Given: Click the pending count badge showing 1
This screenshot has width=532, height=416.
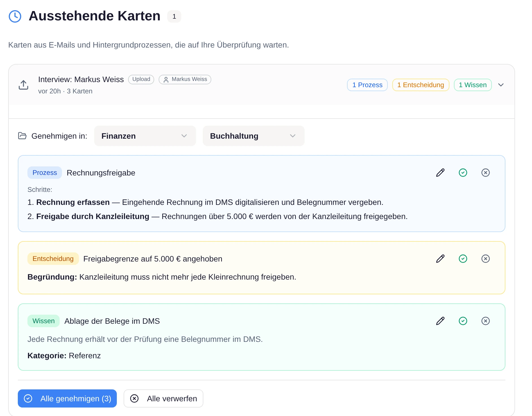Looking at the screenshot, I should tap(174, 16).
